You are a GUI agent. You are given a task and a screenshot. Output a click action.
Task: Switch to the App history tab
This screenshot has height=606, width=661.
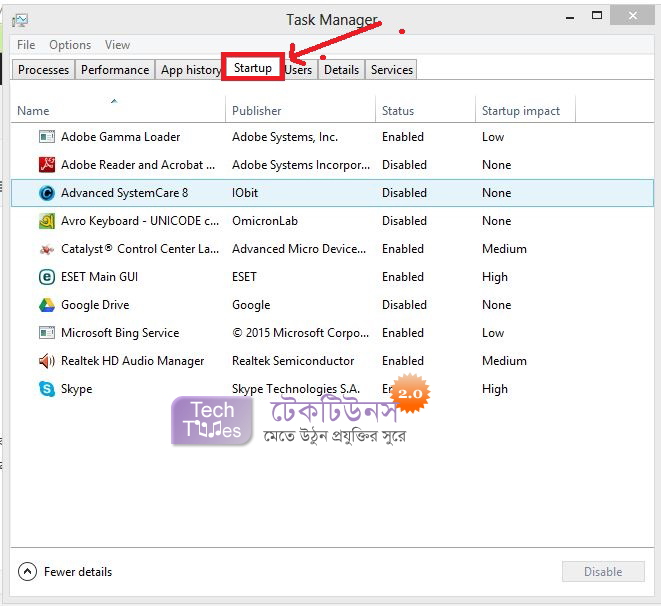(189, 70)
